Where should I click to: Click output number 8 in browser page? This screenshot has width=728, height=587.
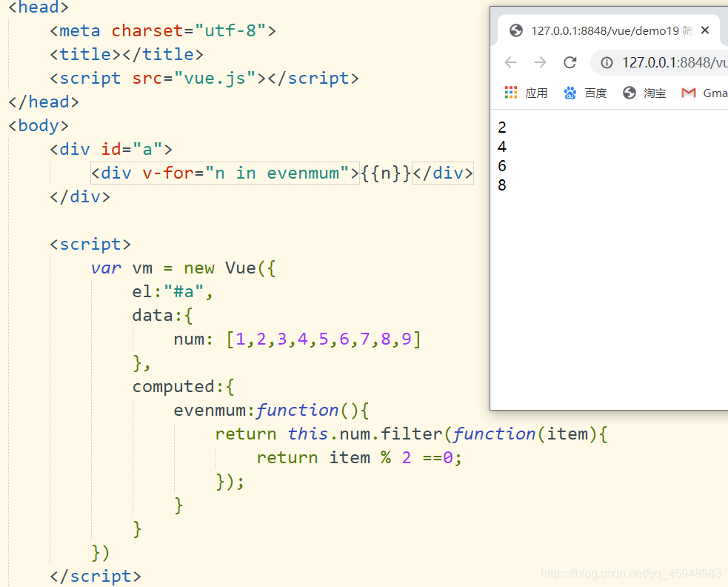(502, 185)
